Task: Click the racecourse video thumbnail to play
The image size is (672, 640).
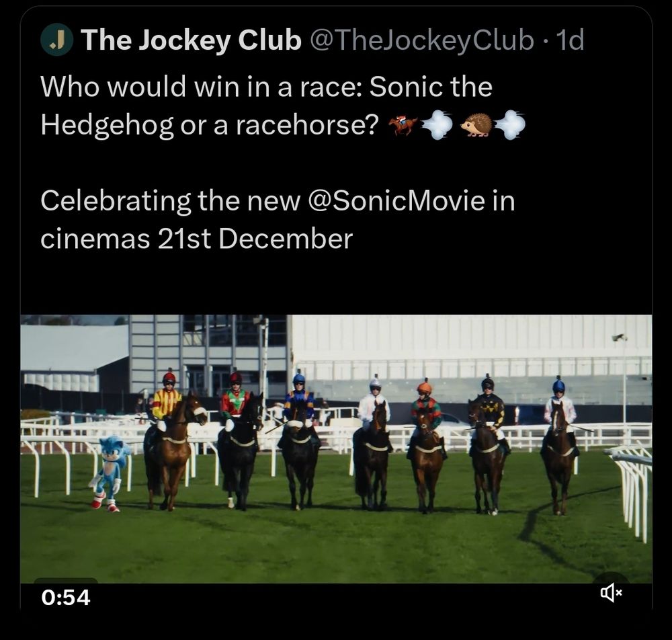Action: (x=336, y=464)
